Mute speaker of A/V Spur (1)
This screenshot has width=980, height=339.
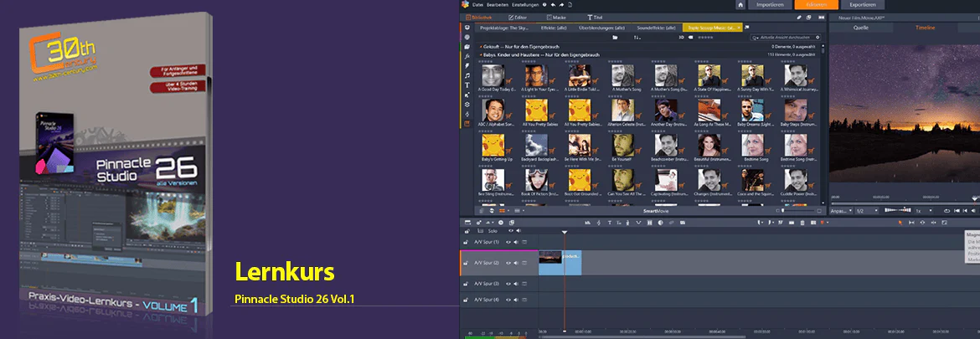[516, 242]
